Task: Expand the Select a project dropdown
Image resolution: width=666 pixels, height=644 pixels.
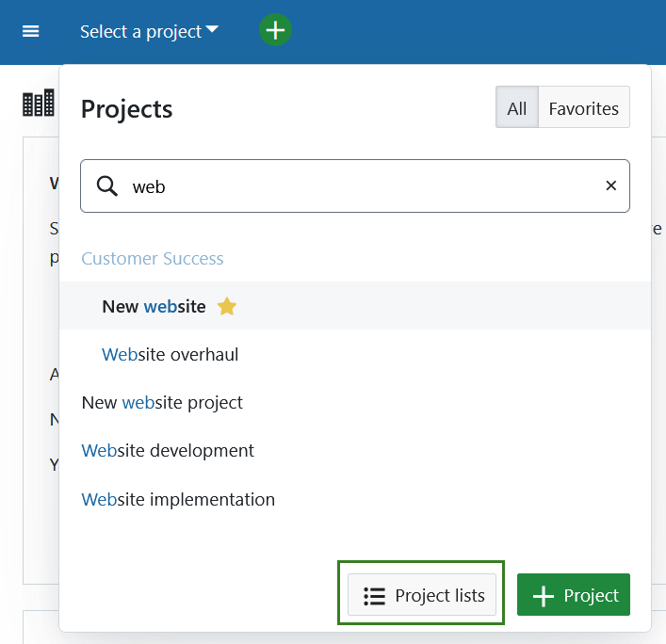Action: point(141,31)
